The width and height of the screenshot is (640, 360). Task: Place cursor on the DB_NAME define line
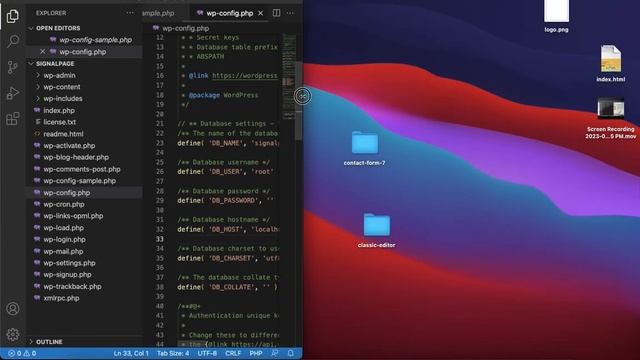pyautogui.click(x=228, y=143)
